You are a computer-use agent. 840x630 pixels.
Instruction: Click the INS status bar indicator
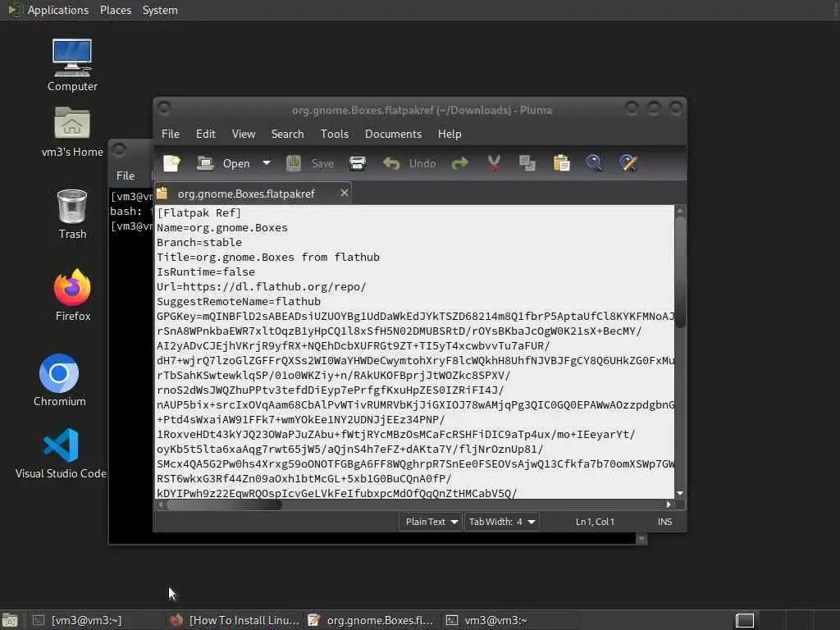(664, 522)
